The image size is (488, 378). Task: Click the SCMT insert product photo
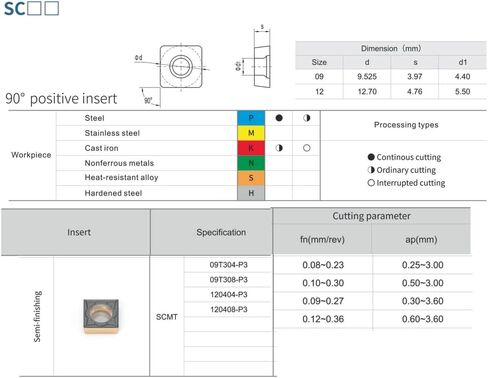coord(101,316)
